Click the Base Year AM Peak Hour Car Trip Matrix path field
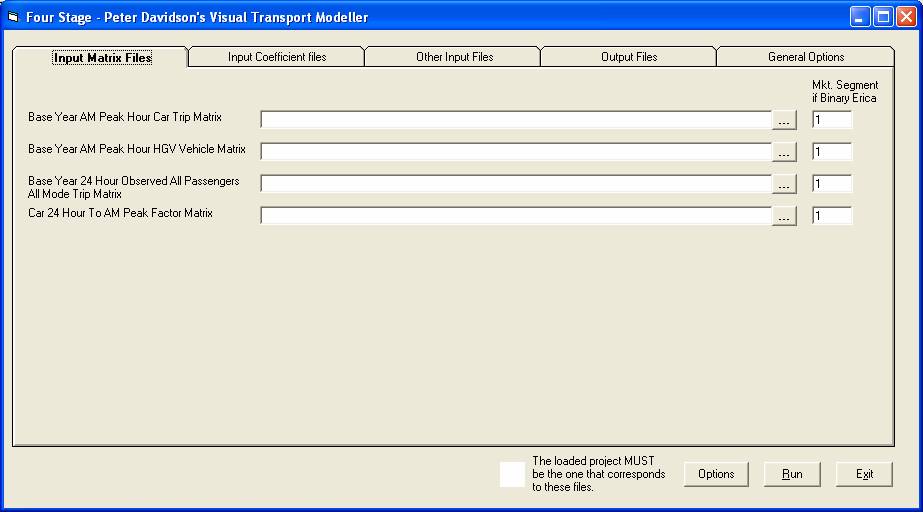Image resolution: width=923 pixels, height=512 pixels. [x=516, y=119]
